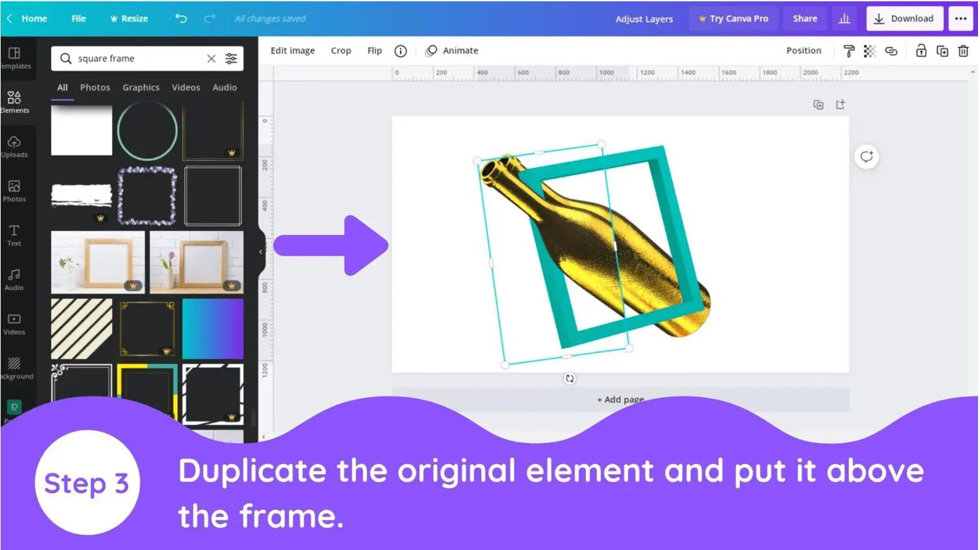Image resolution: width=980 pixels, height=550 pixels.
Task: Open the more options ellipsis menu
Action: coord(960,18)
